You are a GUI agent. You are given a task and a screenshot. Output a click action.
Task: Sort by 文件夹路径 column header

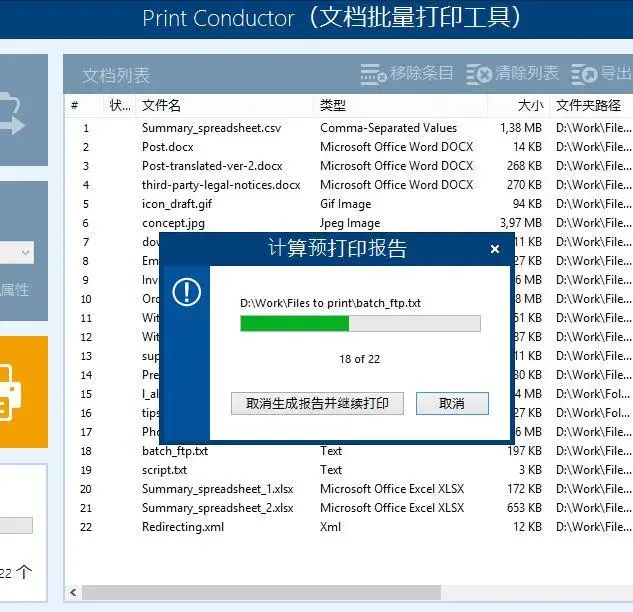pos(591,106)
